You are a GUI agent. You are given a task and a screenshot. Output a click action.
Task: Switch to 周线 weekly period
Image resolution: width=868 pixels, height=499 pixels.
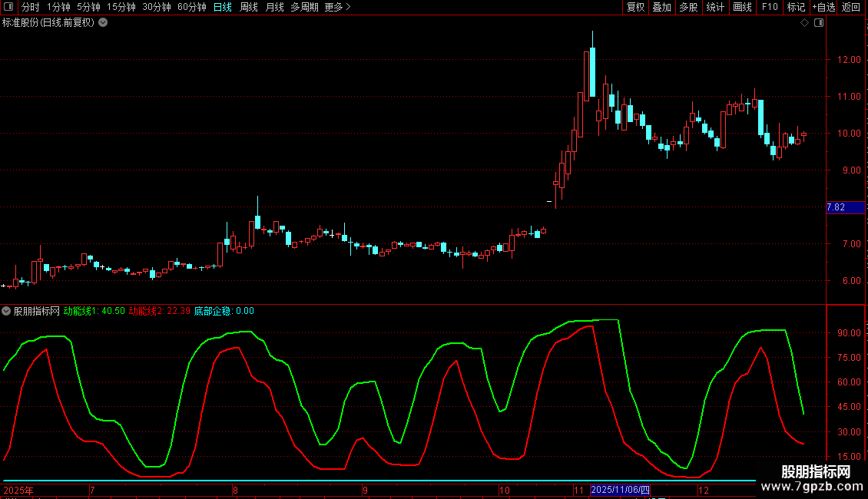[x=249, y=7]
